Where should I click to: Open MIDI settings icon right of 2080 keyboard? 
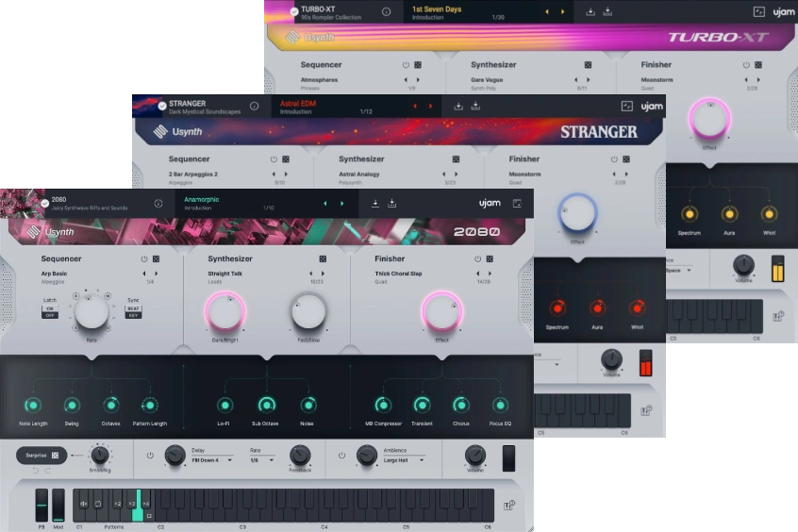pos(509,505)
